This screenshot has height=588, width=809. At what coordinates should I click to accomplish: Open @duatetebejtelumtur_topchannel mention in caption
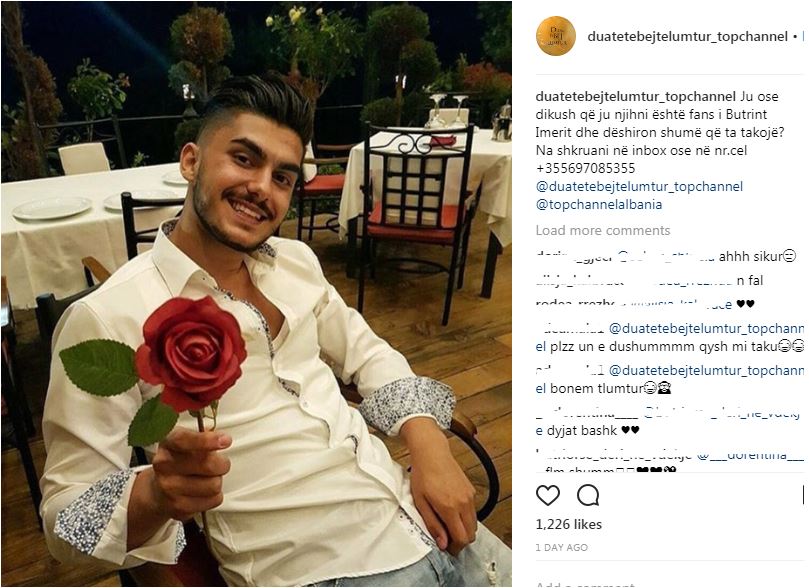[639, 186]
